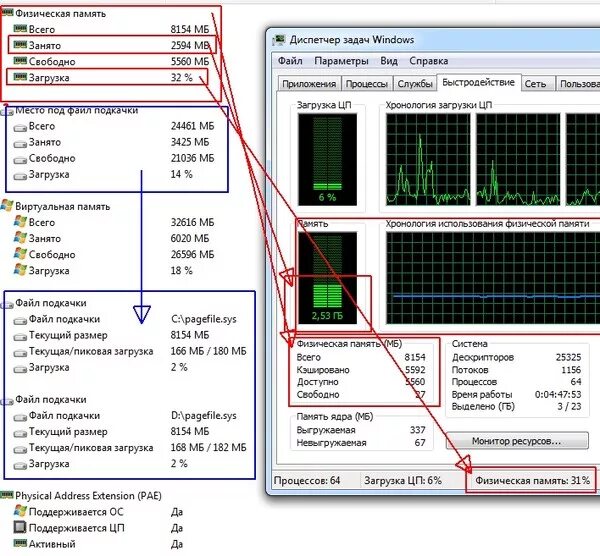Image resolution: width=600 pixels, height=556 pixels.
Task: Click the Процессов value 64 in Система
Action: point(576,382)
